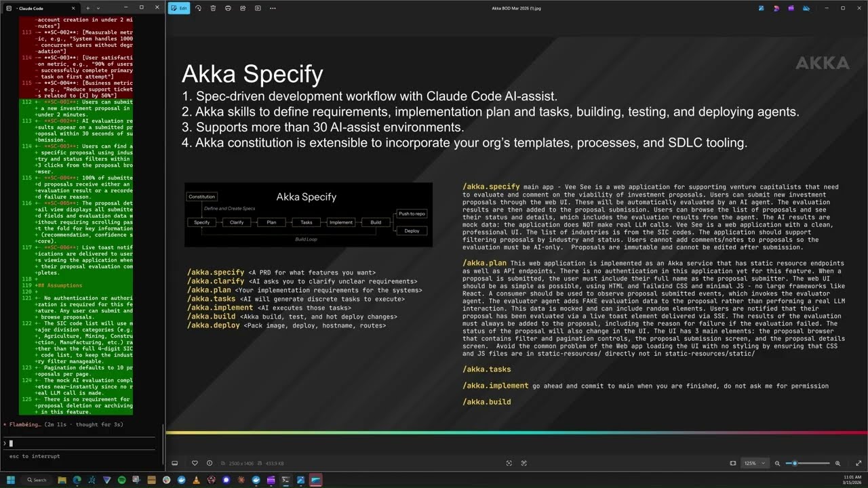The width and height of the screenshot is (868, 488).
Task: Adjust the Photos zoom slider
Action: click(808, 463)
